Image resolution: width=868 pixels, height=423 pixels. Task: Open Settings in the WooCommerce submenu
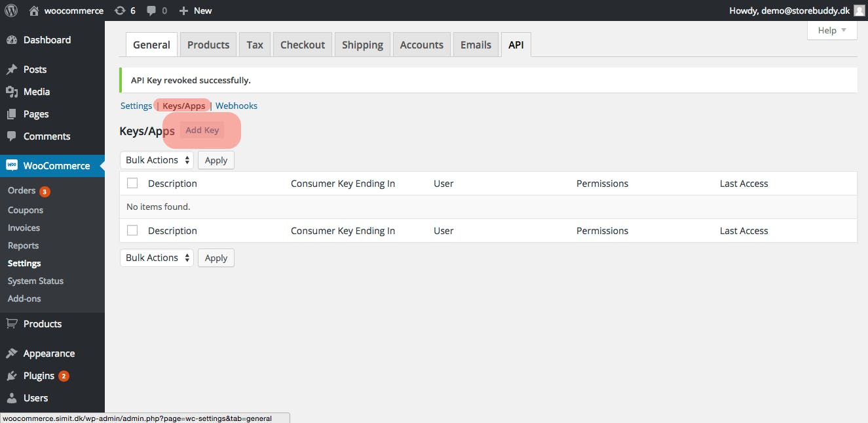point(24,263)
